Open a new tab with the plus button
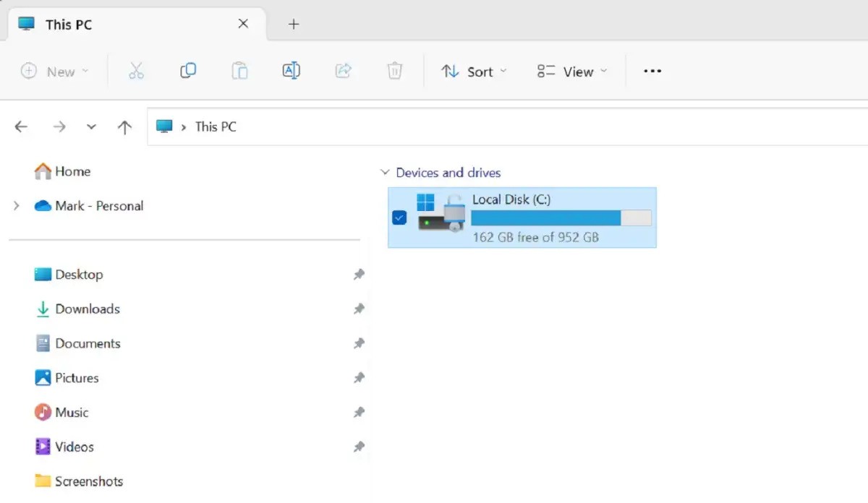This screenshot has height=503, width=868. (294, 24)
